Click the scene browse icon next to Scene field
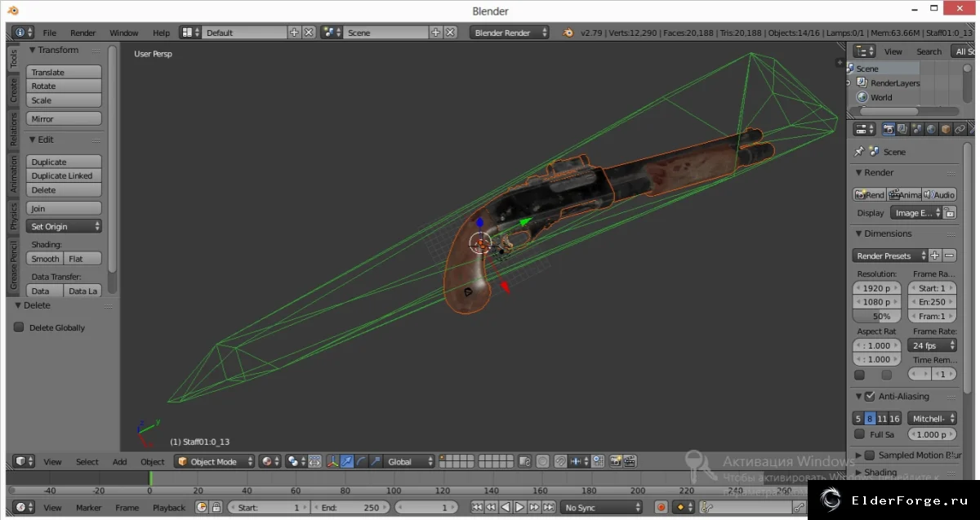This screenshot has height=520, width=980. point(332,33)
